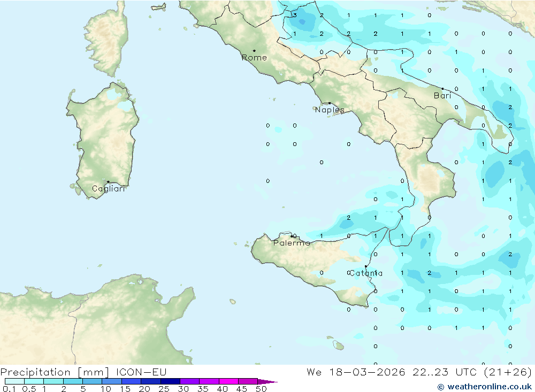Viewport: 535px width, 392px height.
Task: Click the (21+26) forecast offset text
Action: point(508,372)
